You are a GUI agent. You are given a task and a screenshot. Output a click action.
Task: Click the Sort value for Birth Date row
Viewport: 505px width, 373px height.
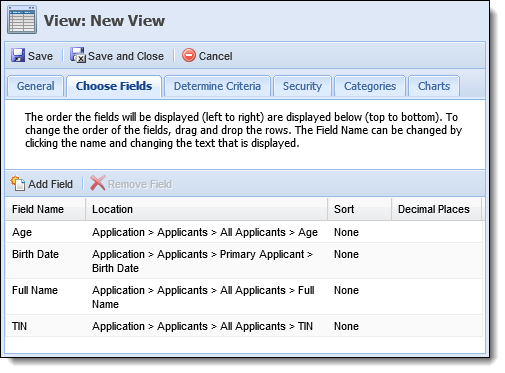(346, 254)
